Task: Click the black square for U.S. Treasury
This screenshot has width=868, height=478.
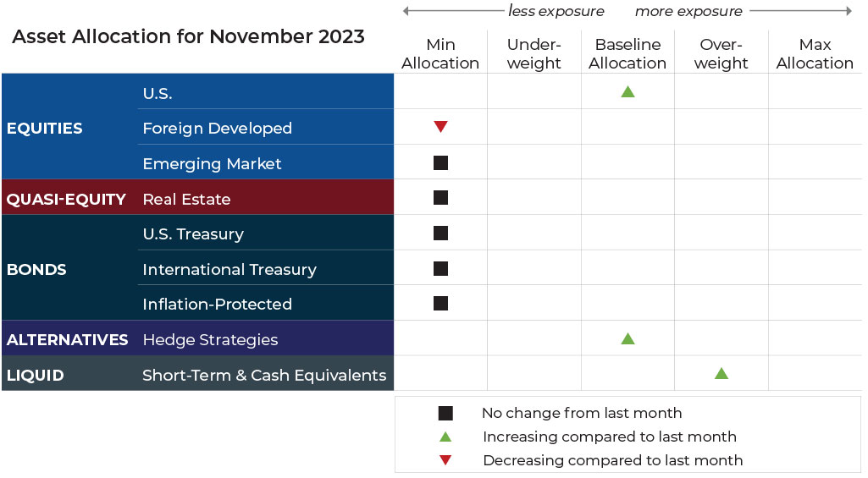Action: [x=440, y=233]
